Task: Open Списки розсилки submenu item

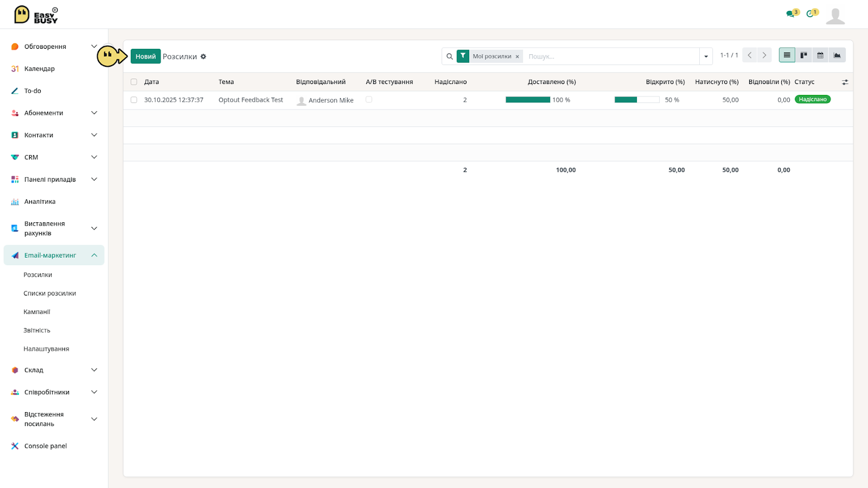Action: 50,293
